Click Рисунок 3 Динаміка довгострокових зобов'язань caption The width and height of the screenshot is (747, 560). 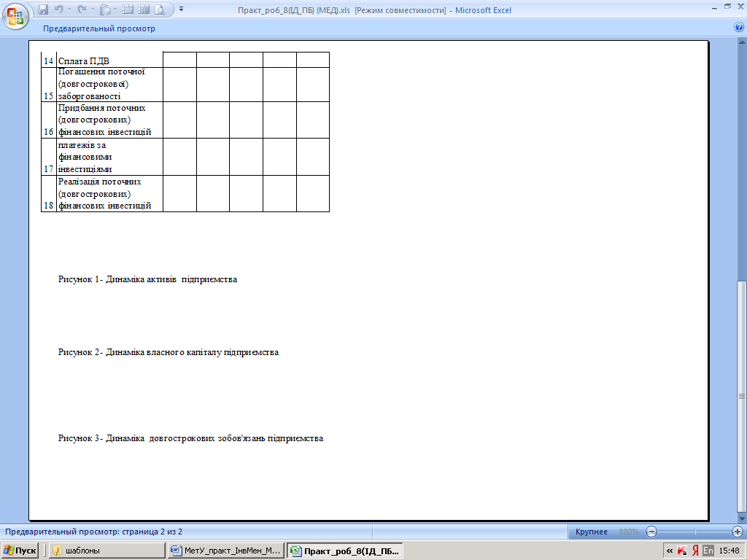click(190, 438)
